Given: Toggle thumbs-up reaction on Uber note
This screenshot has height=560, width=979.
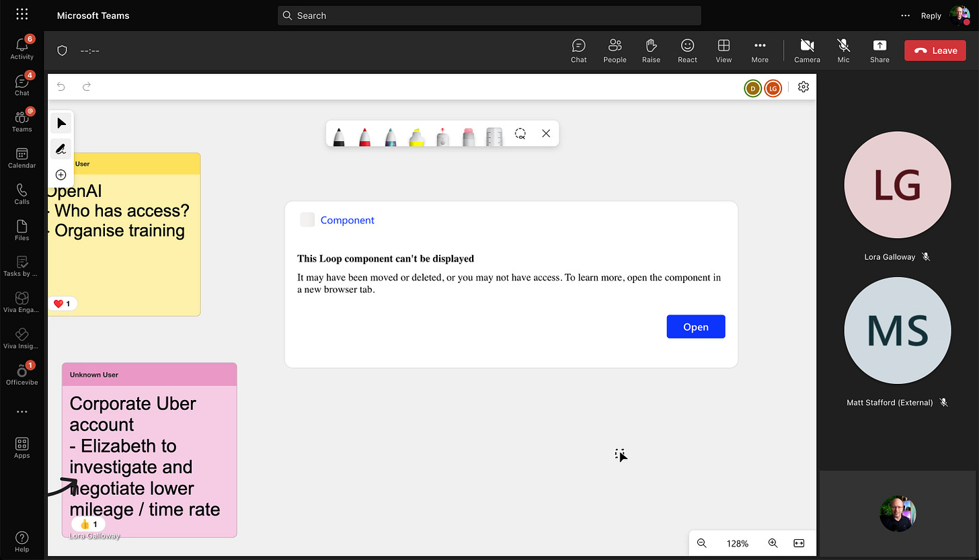Looking at the screenshot, I should click(x=89, y=524).
